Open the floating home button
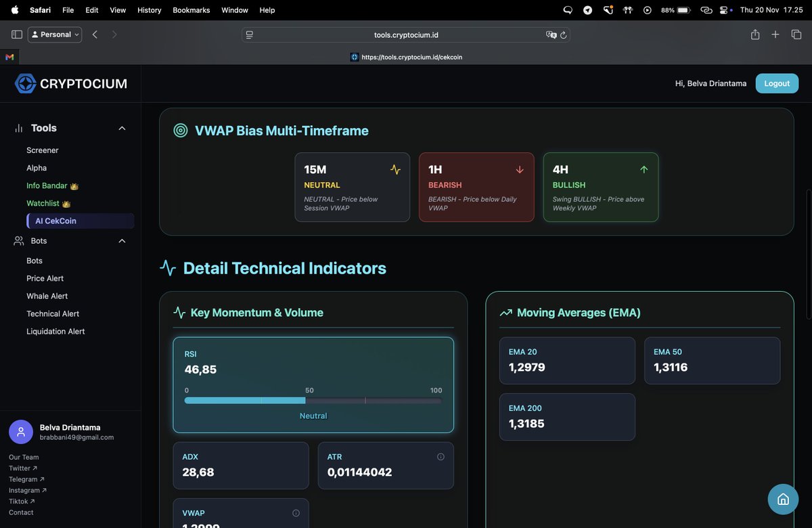812x528 pixels. point(783,500)
